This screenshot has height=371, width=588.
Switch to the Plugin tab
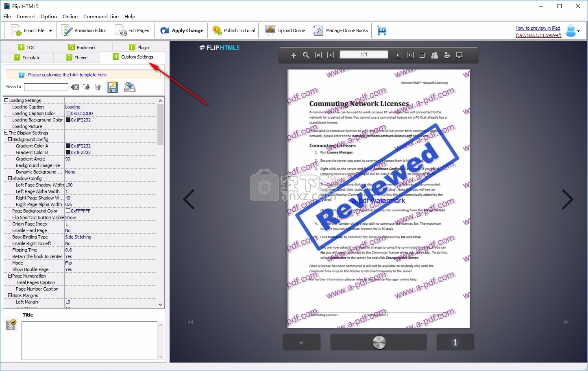(139, 47)
